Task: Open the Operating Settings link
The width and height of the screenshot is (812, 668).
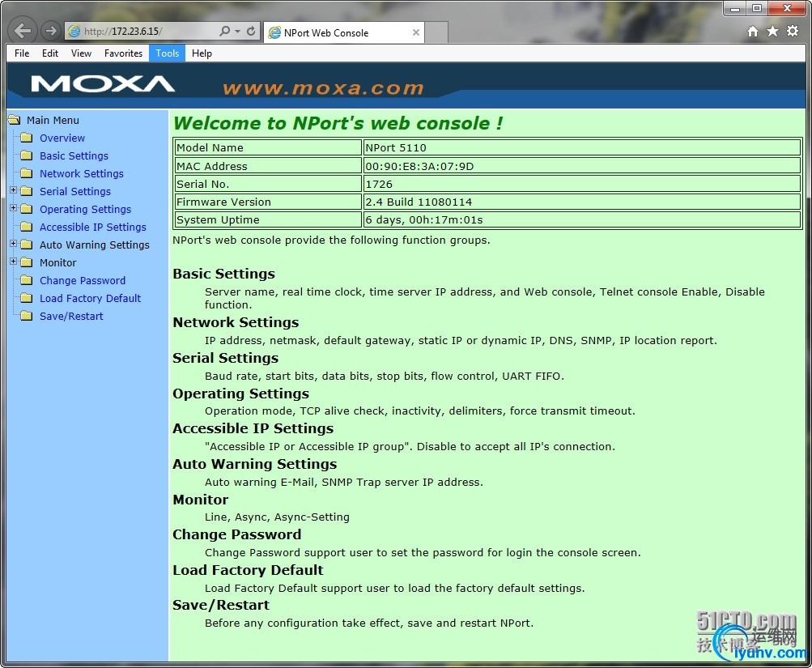Action: click(x=86, y=209)
